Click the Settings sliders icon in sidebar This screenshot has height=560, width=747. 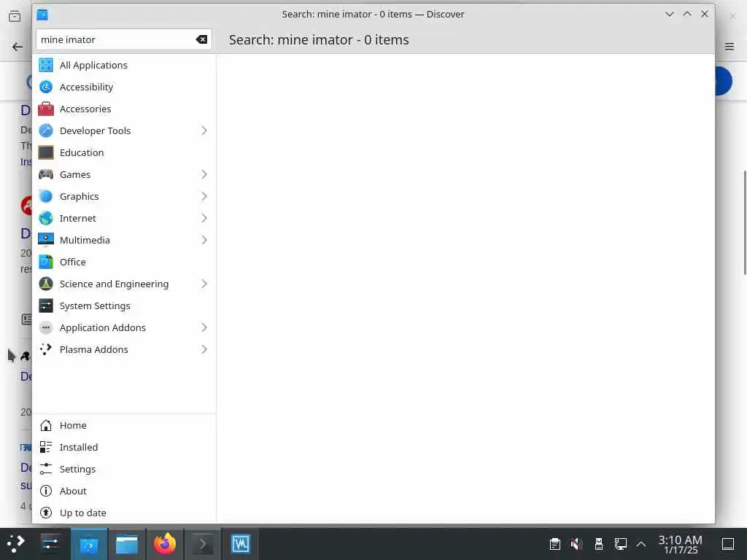point(46,469)
